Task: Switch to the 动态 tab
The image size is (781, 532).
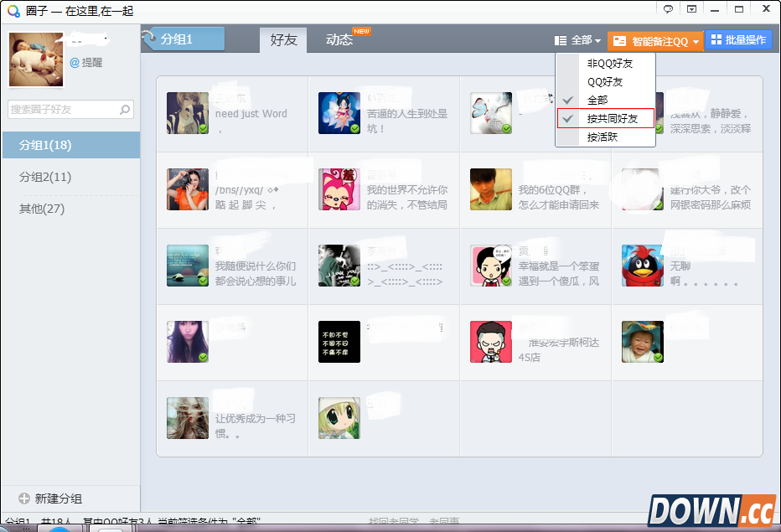Action: pos(339,39)
